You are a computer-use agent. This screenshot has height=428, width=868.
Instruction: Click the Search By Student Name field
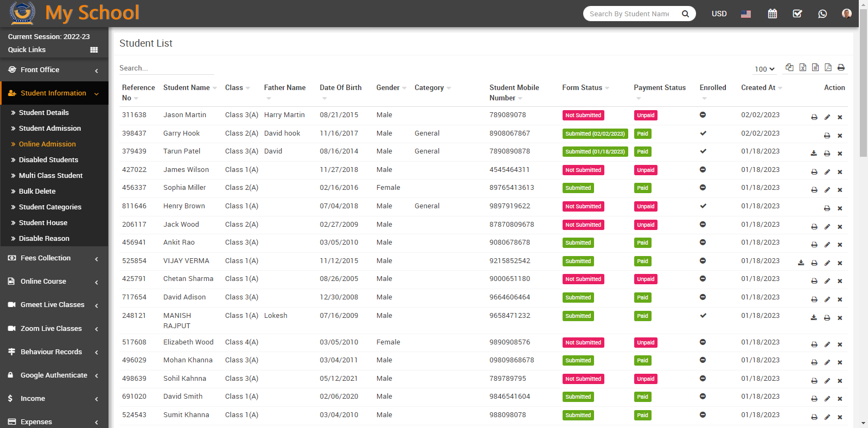[629, 14]
